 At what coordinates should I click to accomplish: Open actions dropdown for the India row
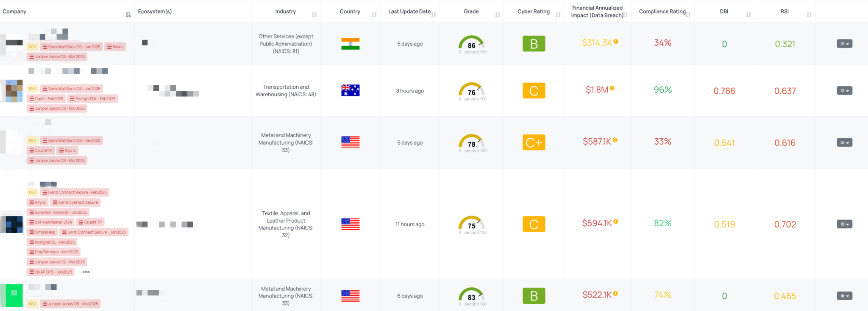pyautogui.click(x=844, y=44)
